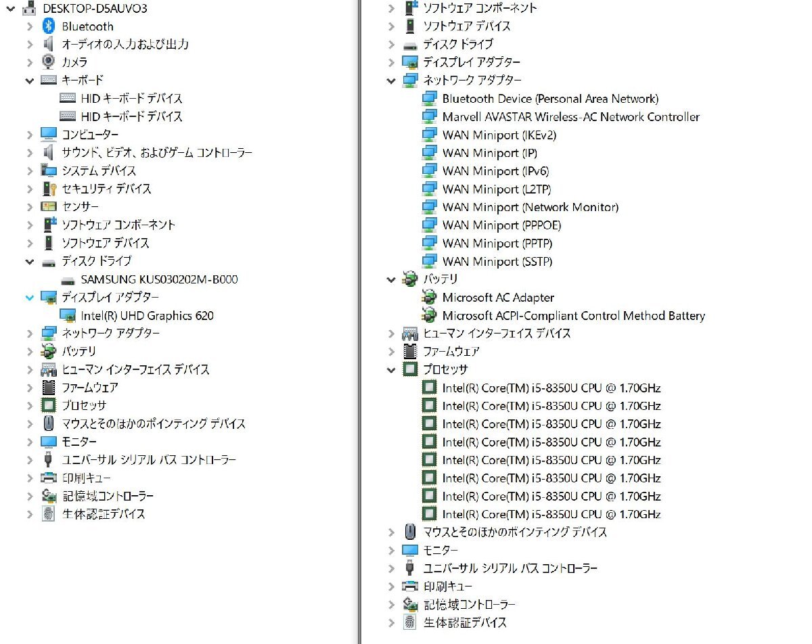This screenshot has width=812, height=644.
Task: Expand the Bluetooth category
Action: pyautogui.click(x=29, y=26)
